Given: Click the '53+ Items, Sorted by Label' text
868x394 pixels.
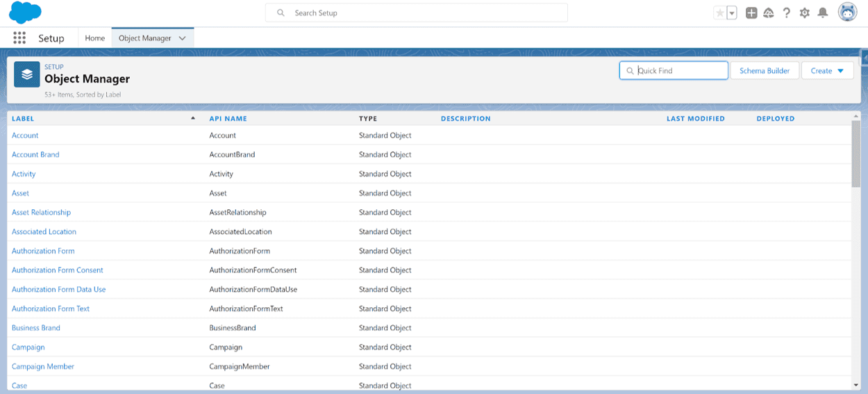Looking at the screenshot, I should [x=83, y=95].
